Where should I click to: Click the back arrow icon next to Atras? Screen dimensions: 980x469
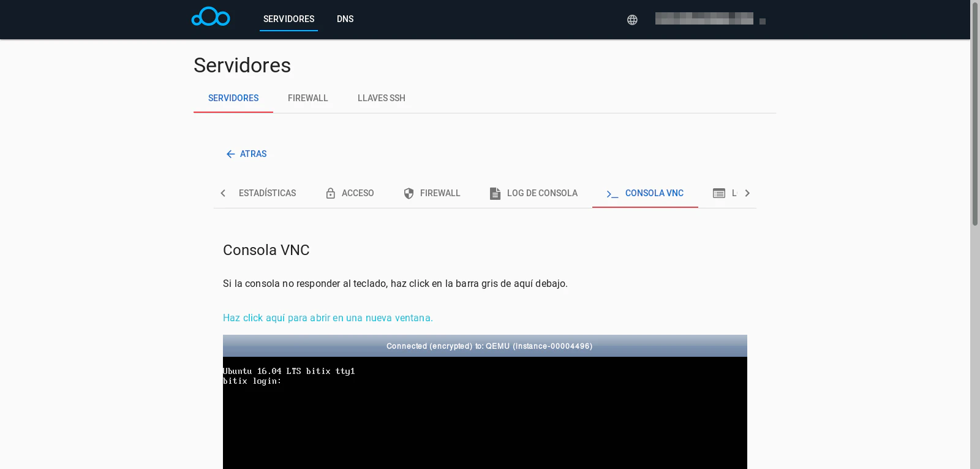click(x=230, y=154)
